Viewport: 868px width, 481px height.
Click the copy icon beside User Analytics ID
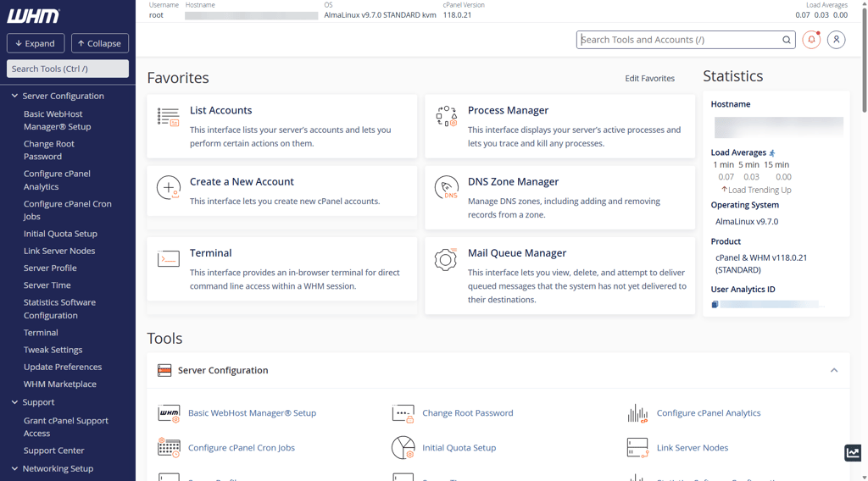click(715, 305)
